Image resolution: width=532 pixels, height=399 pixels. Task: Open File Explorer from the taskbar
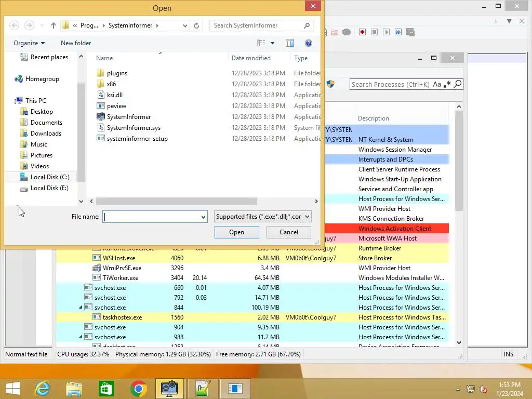[x=74, y=389]
